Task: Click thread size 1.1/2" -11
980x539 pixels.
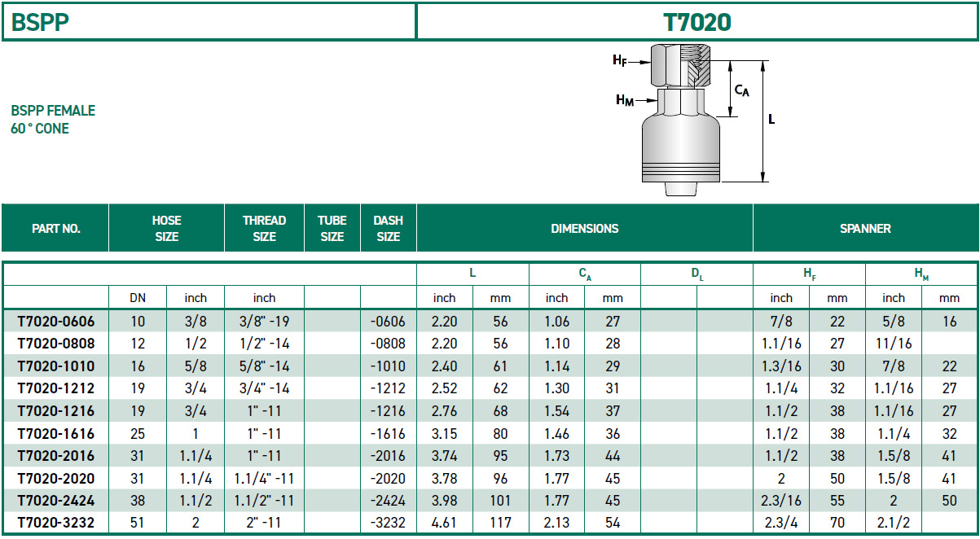Action: 265,501
